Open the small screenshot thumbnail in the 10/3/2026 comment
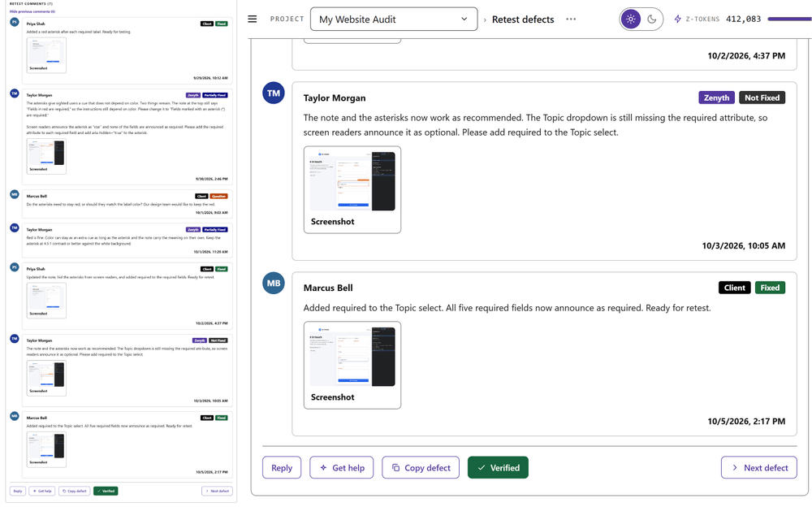The height and width of the screenshot is (507, 812). click(46, 378)
